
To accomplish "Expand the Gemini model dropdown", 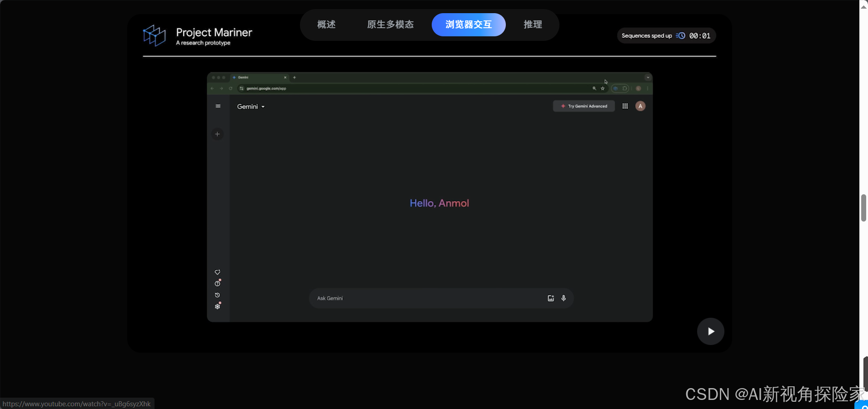I will click(251, 107).
